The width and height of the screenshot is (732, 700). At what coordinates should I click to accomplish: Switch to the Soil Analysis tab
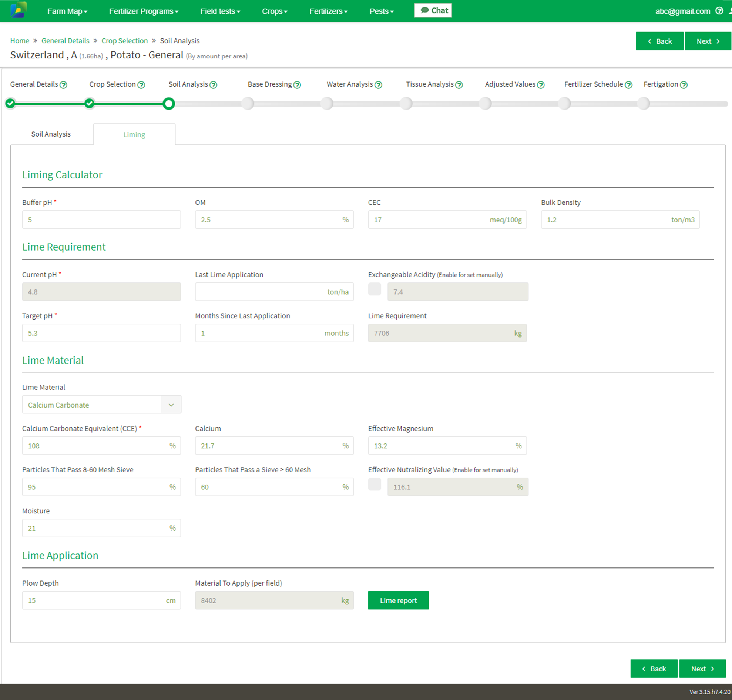coord(51,134)
